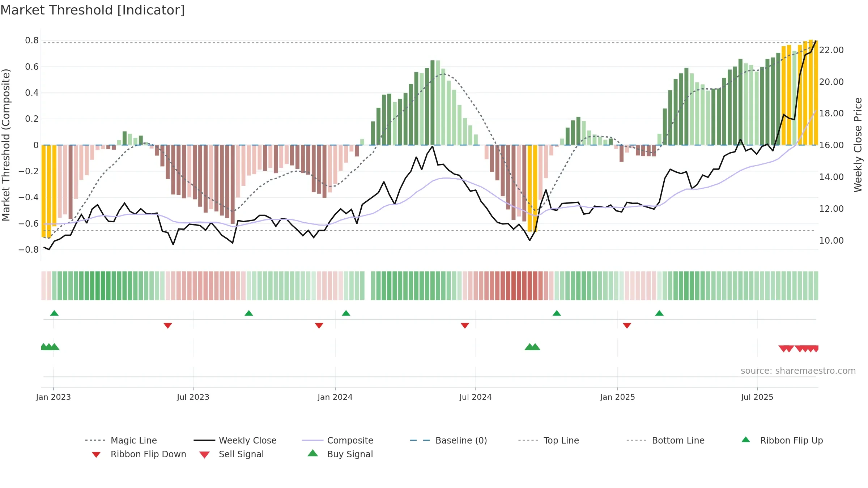
Task: Toggle the Weekly Close legend entry
Action: (x=235, y=440)
